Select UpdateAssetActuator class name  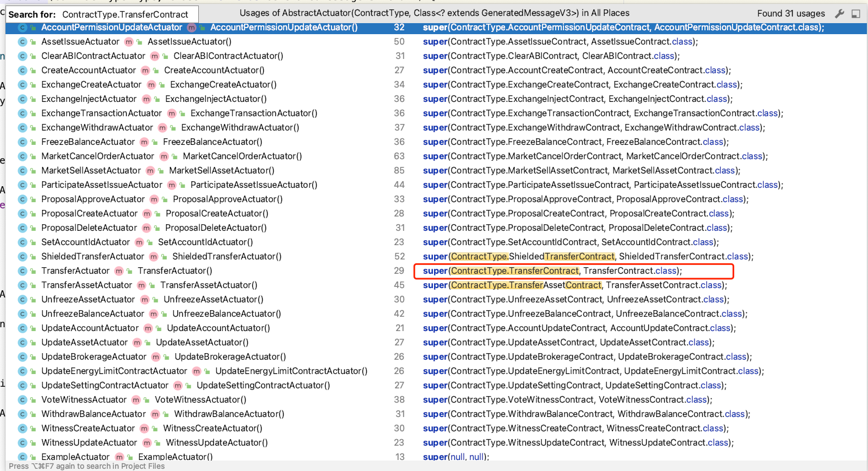point(84,342)
